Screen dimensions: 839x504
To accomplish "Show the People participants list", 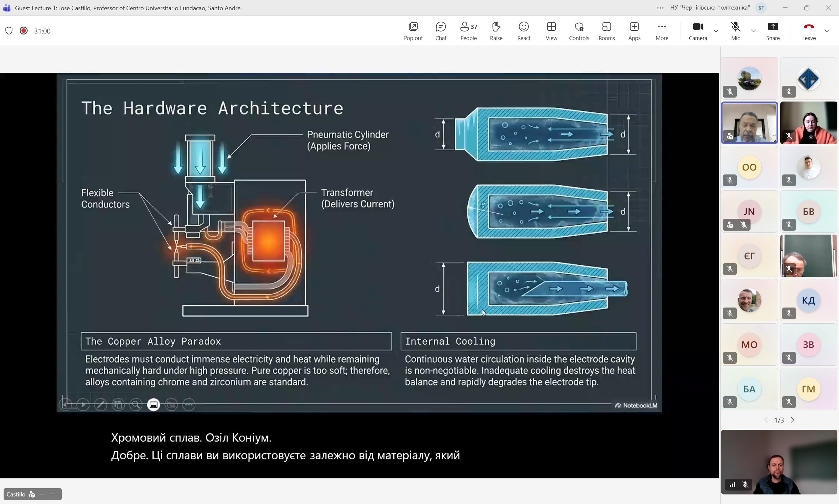I will pos(468,31).
